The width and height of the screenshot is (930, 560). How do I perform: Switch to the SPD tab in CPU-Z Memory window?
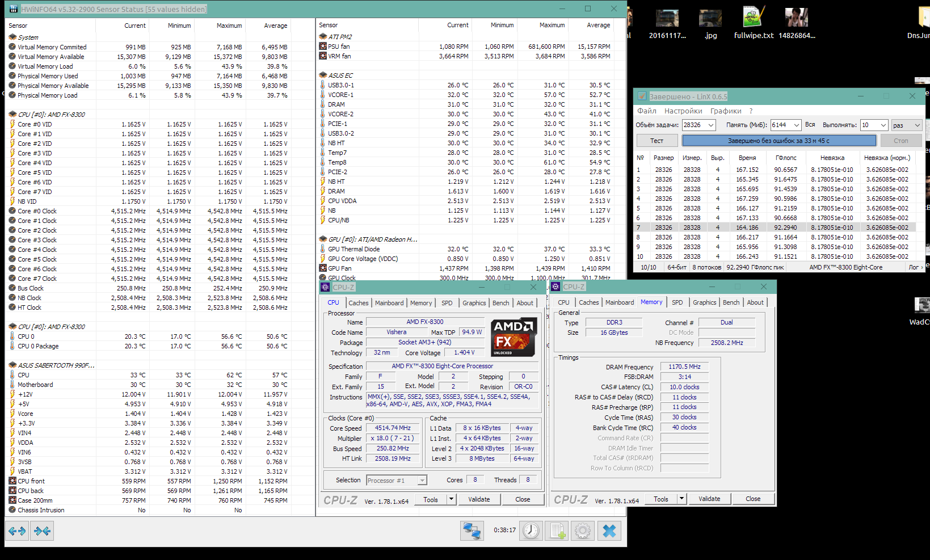point(677,302)
